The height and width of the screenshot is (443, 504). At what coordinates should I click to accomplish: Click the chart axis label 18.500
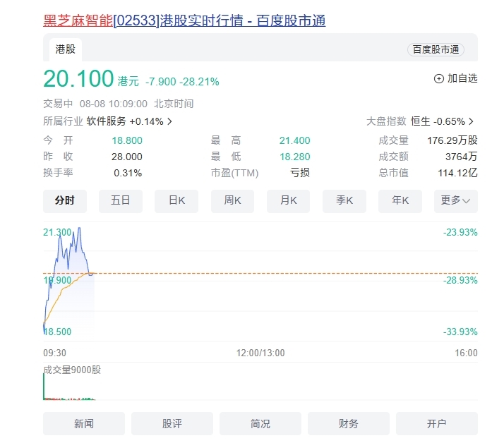(57, 332)
